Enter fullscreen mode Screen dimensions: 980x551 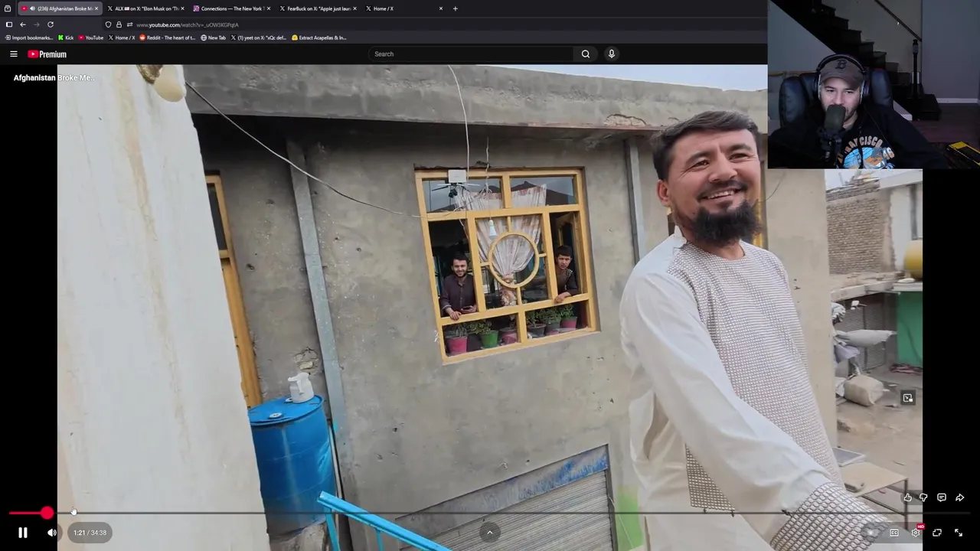pos(959,533)
